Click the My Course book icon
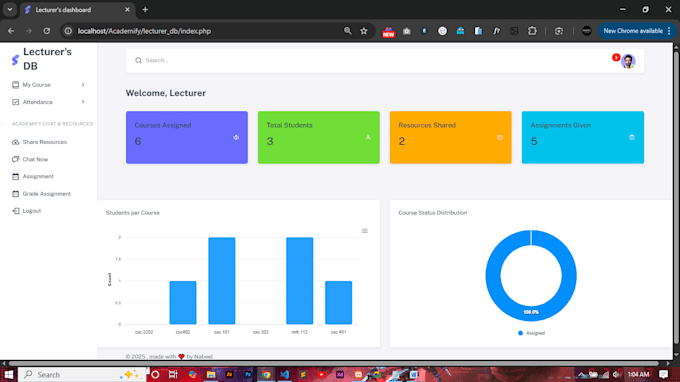This screenshot has width=680, height=382. [16, 85]
